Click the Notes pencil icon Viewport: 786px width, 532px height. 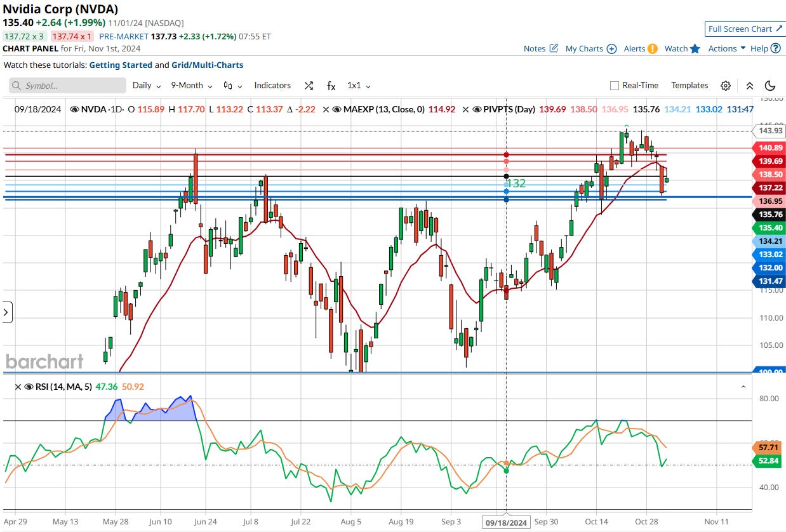click(554, 48)
